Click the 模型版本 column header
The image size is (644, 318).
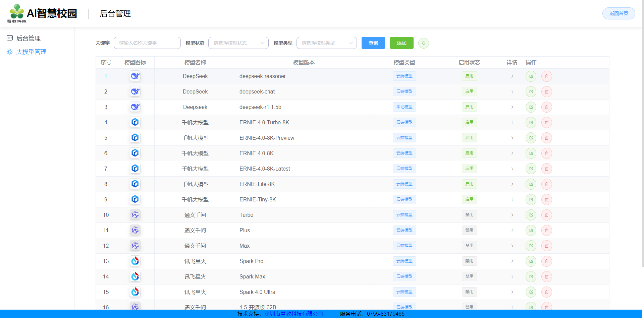[304, 62]
